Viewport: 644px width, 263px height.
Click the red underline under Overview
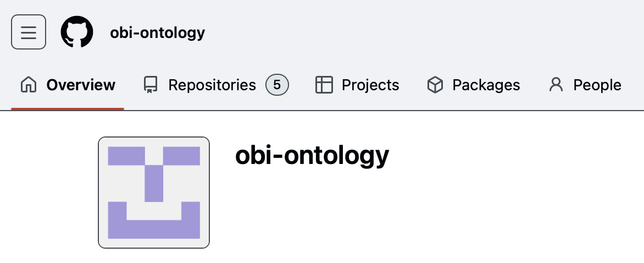click(x=68, y=108)
